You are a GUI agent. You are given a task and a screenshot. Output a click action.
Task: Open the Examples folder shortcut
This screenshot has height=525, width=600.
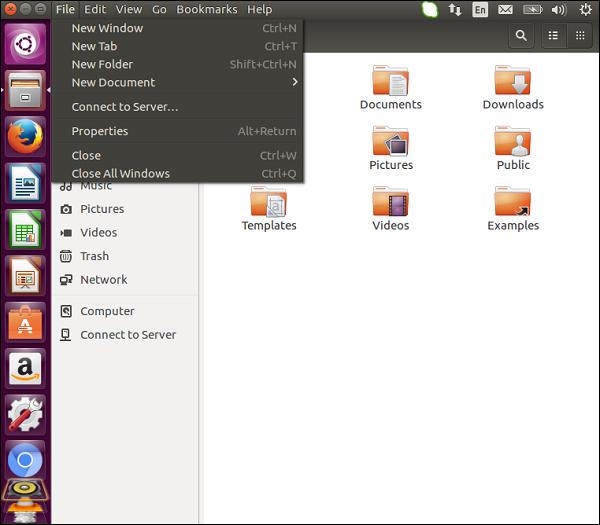coord(512,203)
